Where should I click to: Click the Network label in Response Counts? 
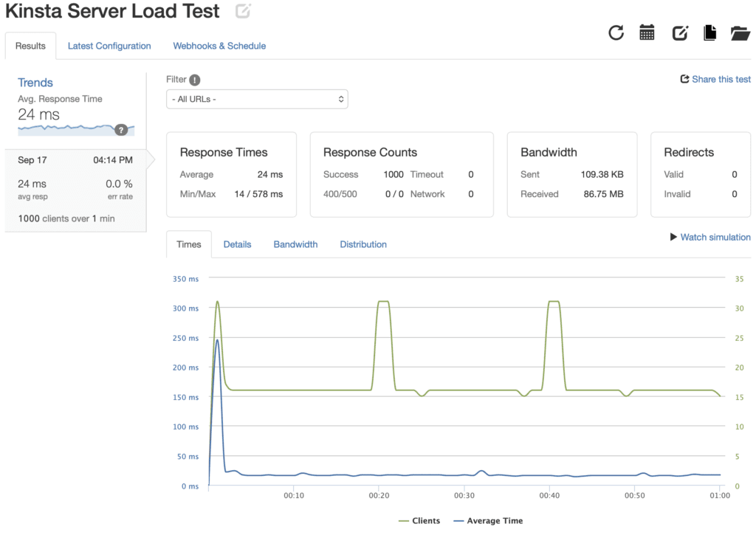[x=427, y=194]
